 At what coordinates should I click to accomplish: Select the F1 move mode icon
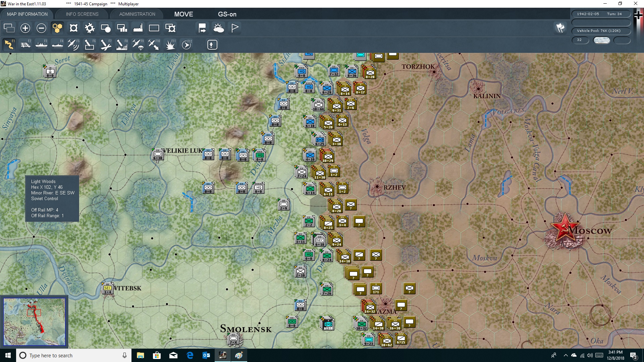(x=9, y=45)
